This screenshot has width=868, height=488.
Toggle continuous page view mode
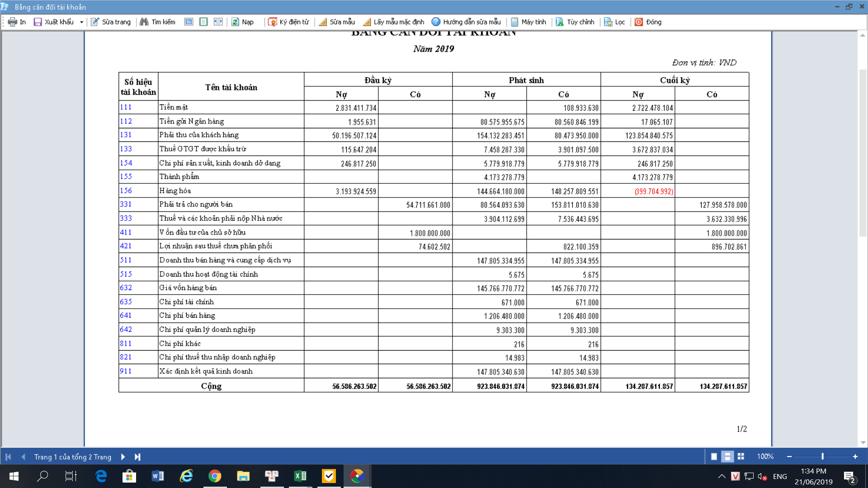coord(727,456)
